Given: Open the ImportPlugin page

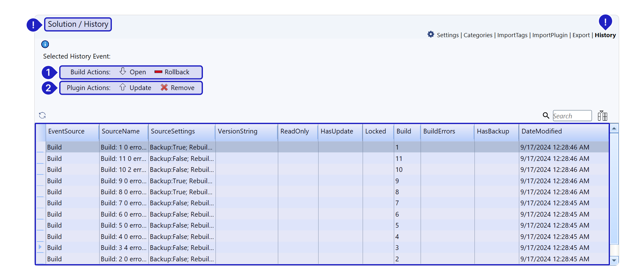Looking at the screenshot, I should pyautogui.click(x=549, y=35).
